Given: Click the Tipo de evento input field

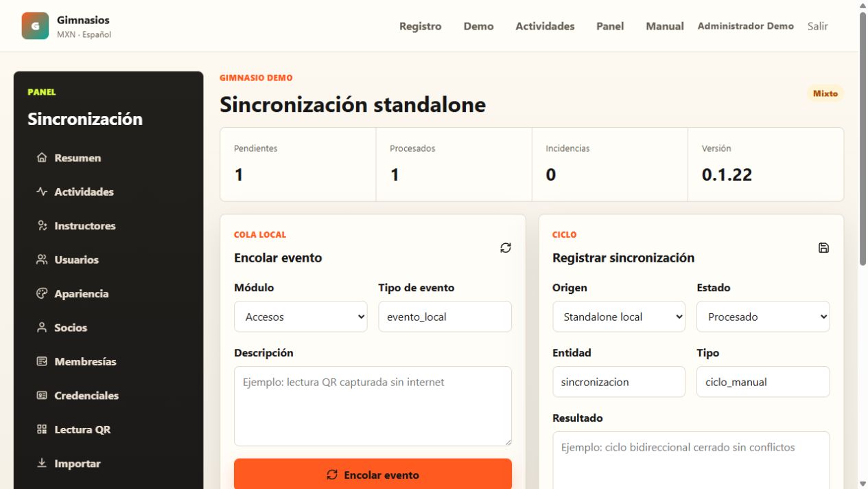Looking at the screenshot, I should (445, 317).
